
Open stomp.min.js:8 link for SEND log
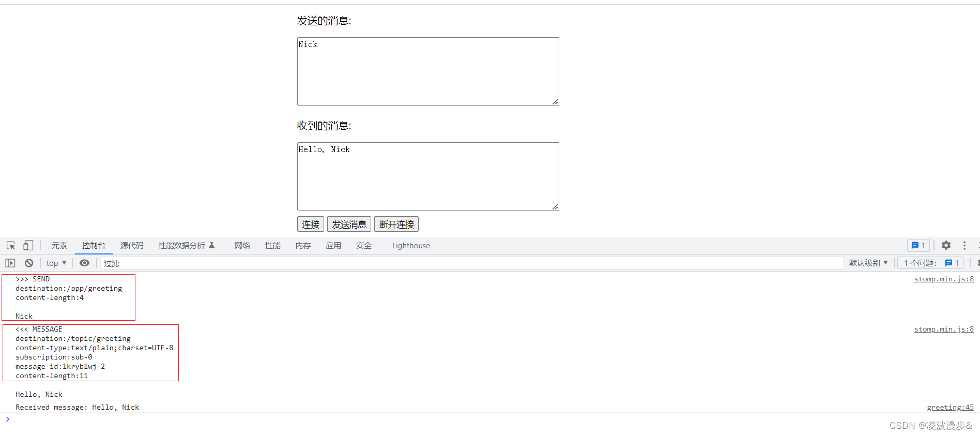(944, 279)
